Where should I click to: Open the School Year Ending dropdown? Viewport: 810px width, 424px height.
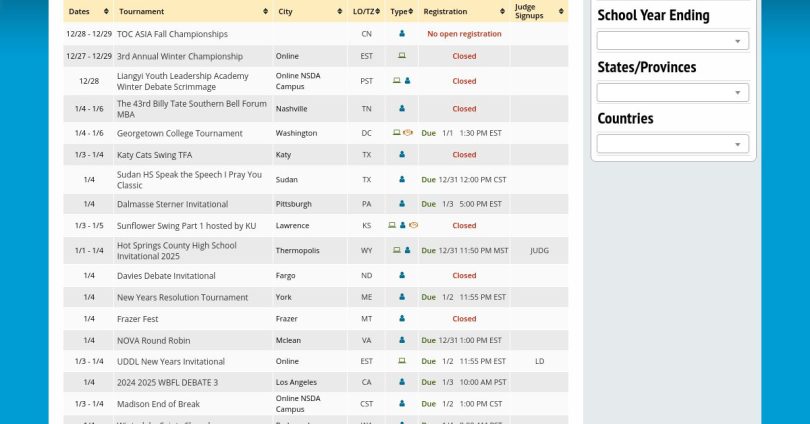pos(672,41)
